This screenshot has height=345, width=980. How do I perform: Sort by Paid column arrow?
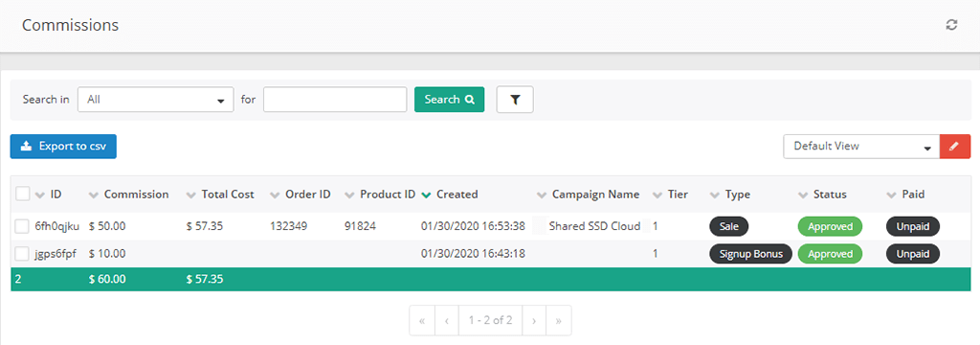(x=892, y=195)
